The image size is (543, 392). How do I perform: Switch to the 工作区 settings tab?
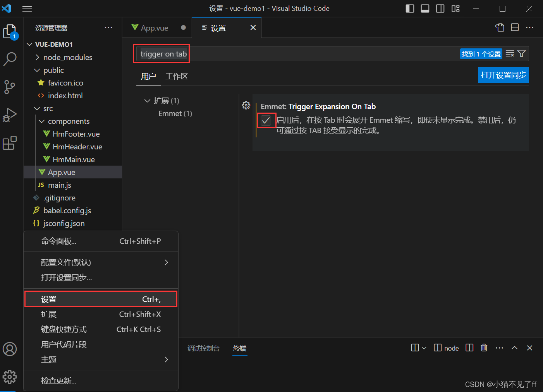point(176,76)
